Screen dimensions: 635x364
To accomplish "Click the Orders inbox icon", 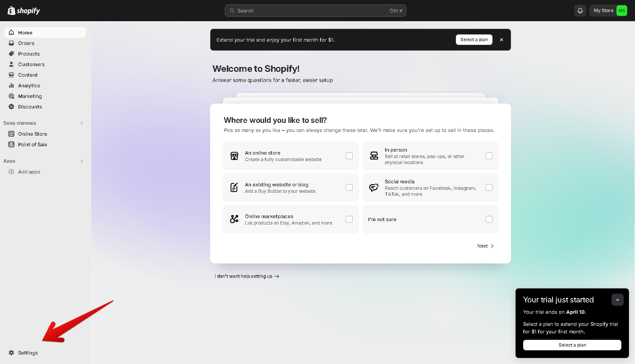I will point(11,43).
